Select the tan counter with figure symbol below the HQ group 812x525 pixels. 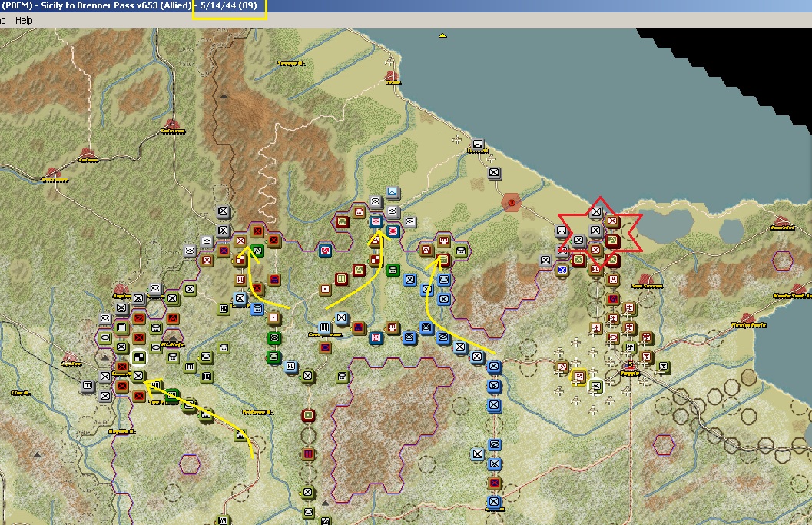click(613, 280)
